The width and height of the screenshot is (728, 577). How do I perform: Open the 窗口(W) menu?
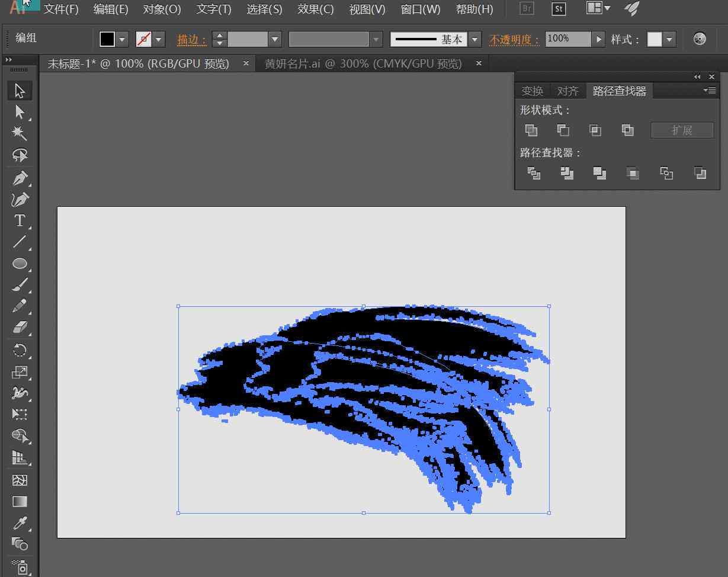coord(421,9)
